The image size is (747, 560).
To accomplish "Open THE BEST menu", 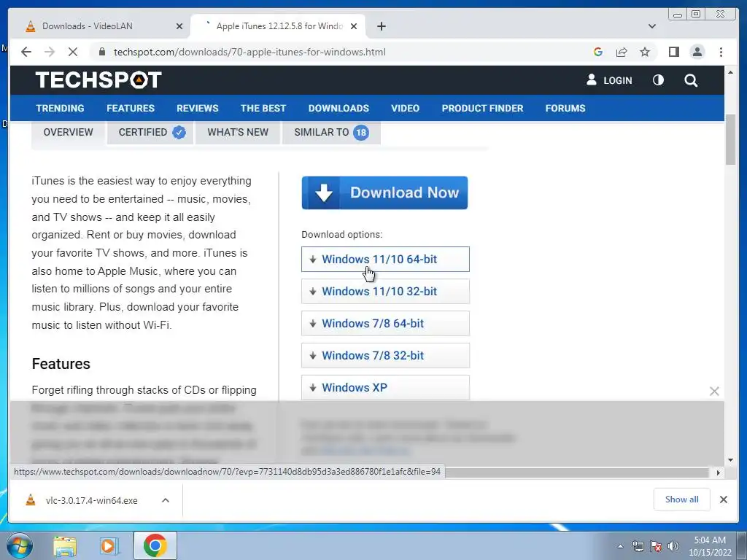I will (263, 108).
